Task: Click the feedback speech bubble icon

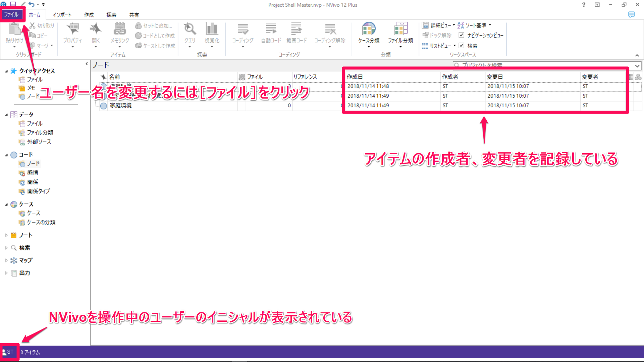Action: [631, 15]
